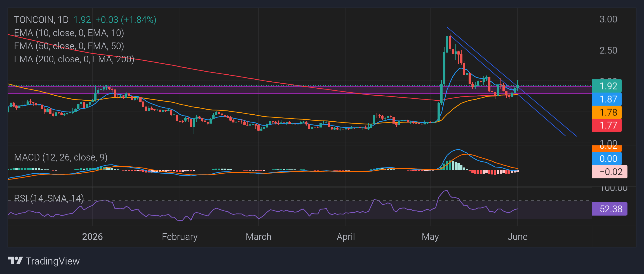
Task: Click the green 1.92 price-axis tag
Action: [x=607, y=86]
